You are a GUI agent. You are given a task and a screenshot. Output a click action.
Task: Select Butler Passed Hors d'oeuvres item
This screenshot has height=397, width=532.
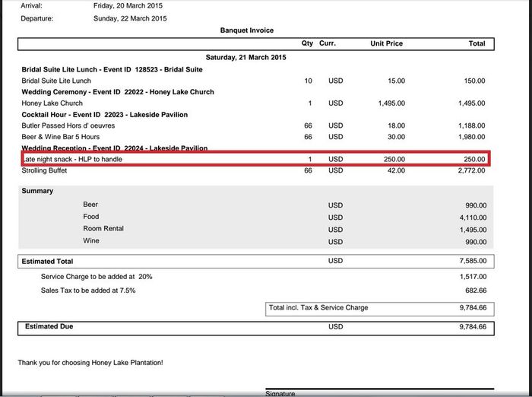[x=68, y=125]
